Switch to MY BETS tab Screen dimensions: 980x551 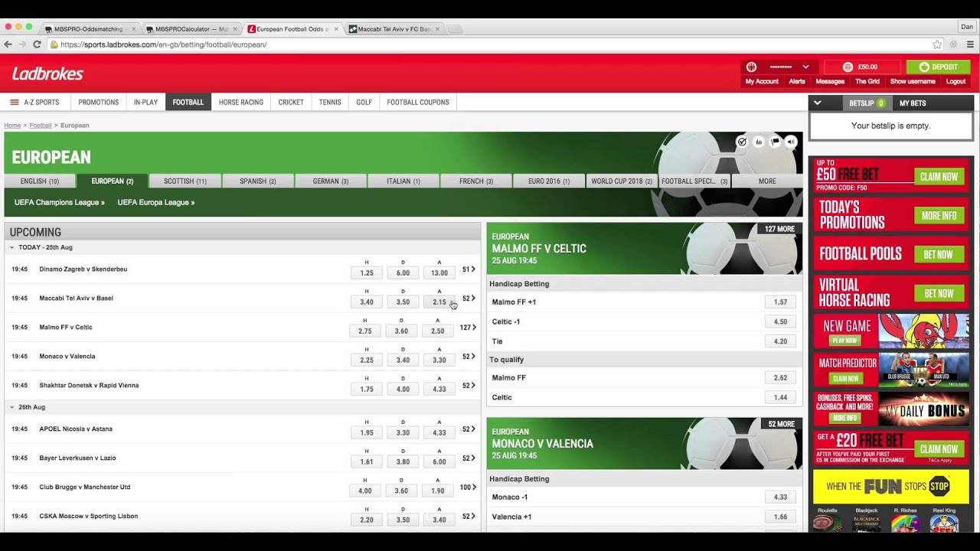pyautogui.click(x=913, y=103)
